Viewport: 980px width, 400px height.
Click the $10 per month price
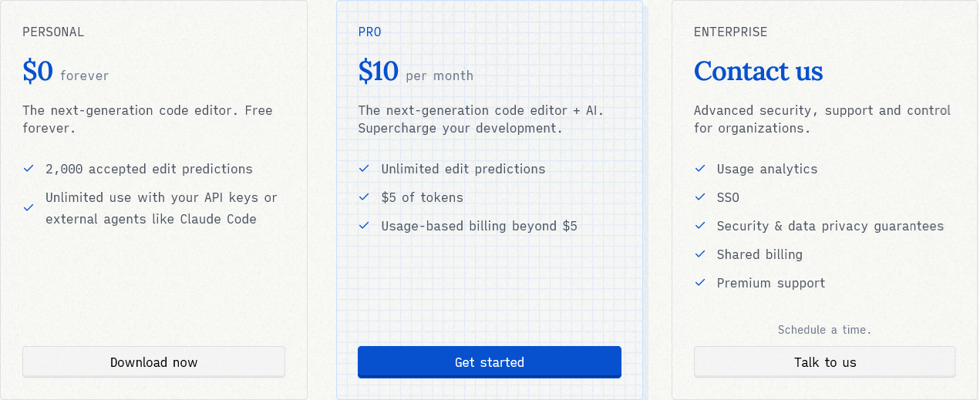pos(416,72)
